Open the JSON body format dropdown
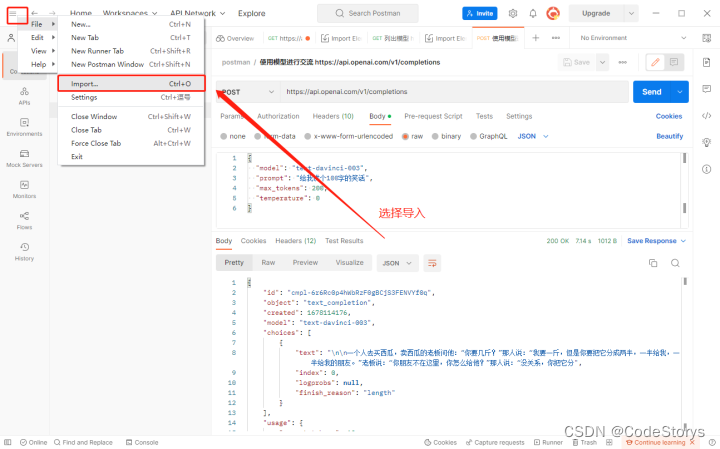720x449 pixels. pos(533,136)
